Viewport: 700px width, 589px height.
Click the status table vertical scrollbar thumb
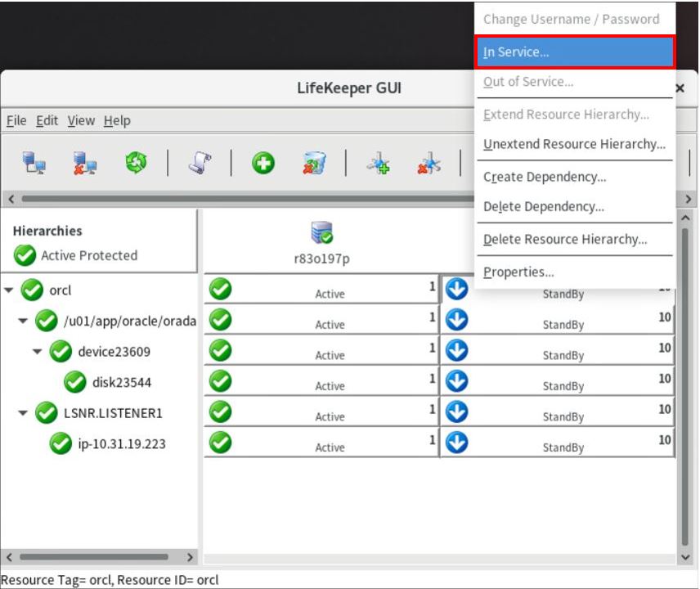(685, 387)
